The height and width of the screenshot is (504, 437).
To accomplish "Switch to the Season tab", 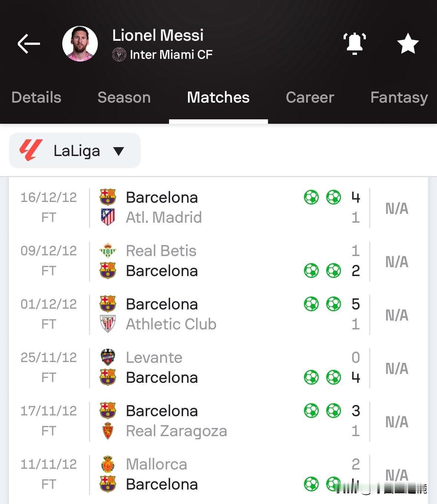I will (124, 97).
